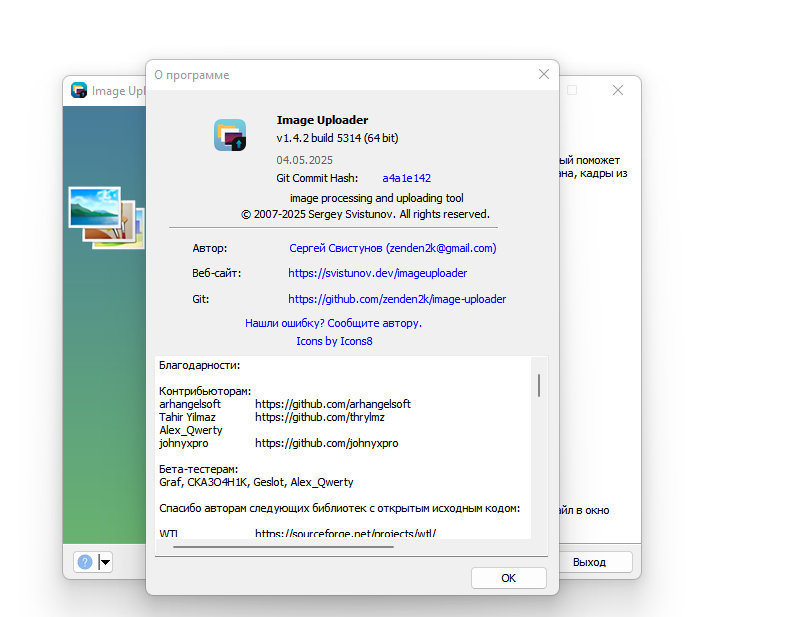The height and width of the screenshot is (617, 791).
Task: Click the author email link Сергей Свистунов
Action: (392, 248)
